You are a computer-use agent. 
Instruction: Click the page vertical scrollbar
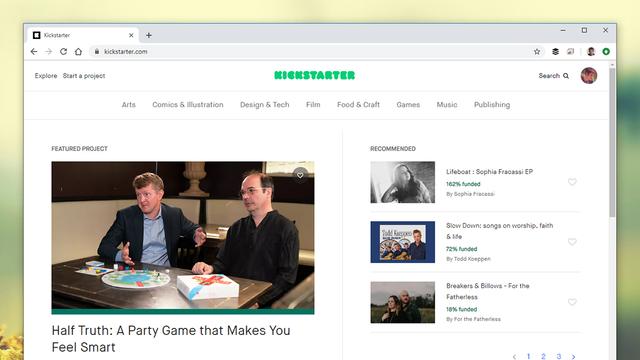click(x=612, y=143)
